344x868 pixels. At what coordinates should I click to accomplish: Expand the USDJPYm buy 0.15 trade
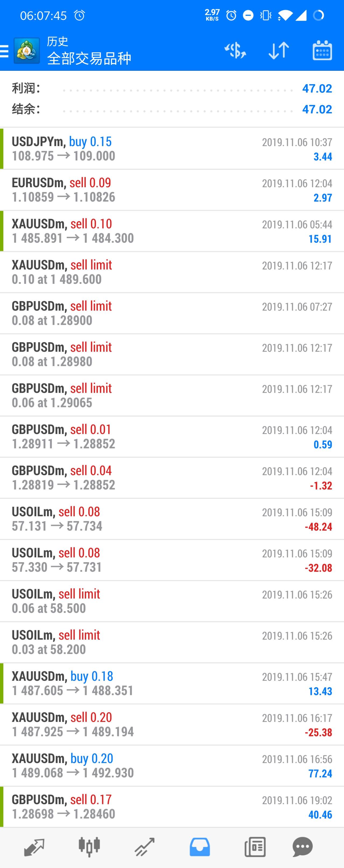pos(172,148)
